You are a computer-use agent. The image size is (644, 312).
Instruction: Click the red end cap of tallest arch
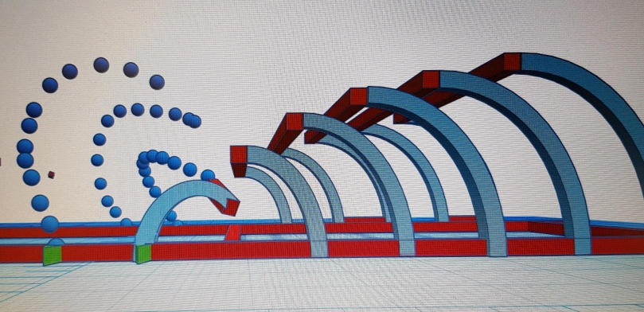(512, 61)
